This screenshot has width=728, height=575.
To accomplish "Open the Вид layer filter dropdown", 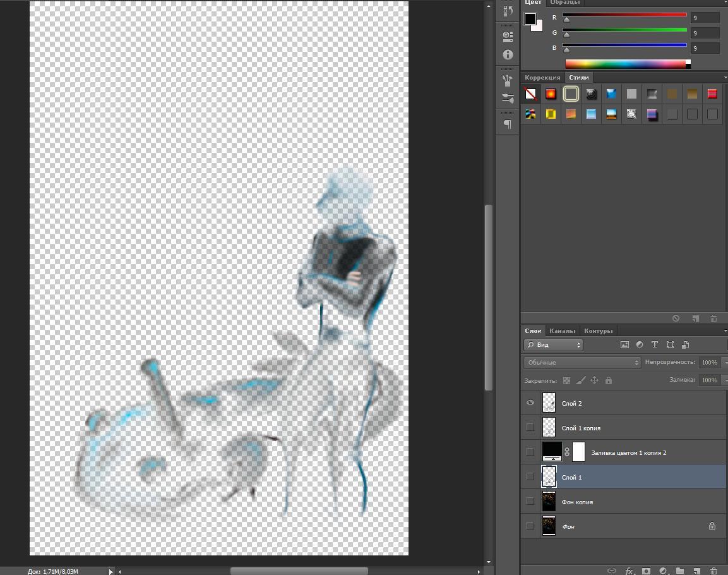I will tap(554, 345).
